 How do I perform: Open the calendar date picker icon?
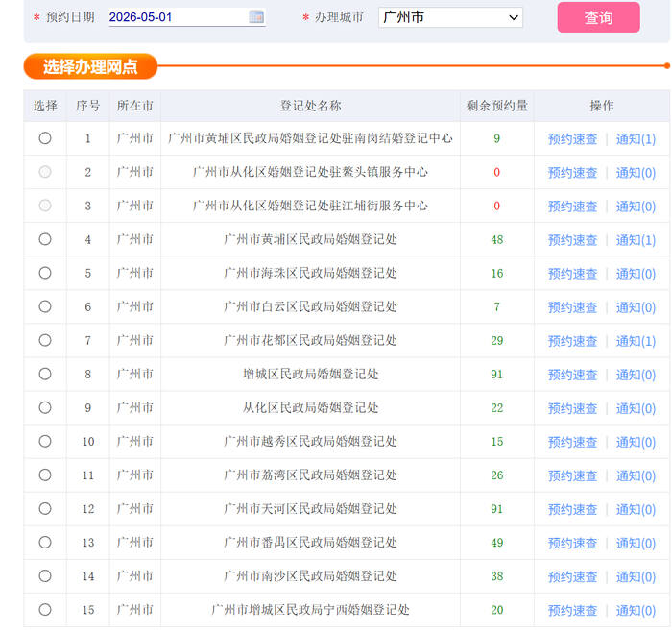pos(256,16)
